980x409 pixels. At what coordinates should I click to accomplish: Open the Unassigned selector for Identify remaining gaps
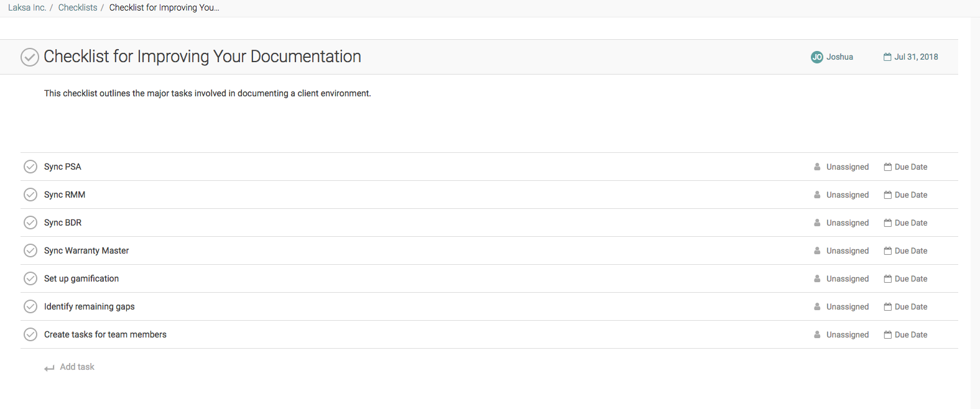[848, 306]
